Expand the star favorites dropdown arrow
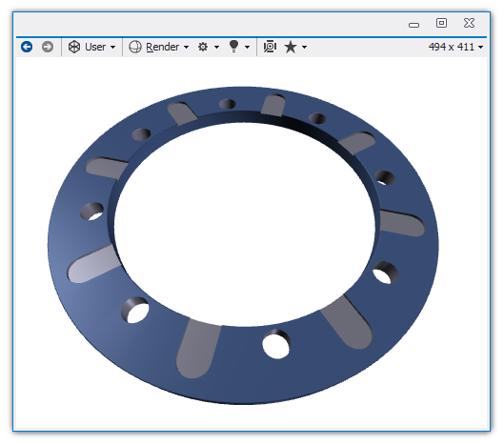504x445 pixels. point(304,48)
